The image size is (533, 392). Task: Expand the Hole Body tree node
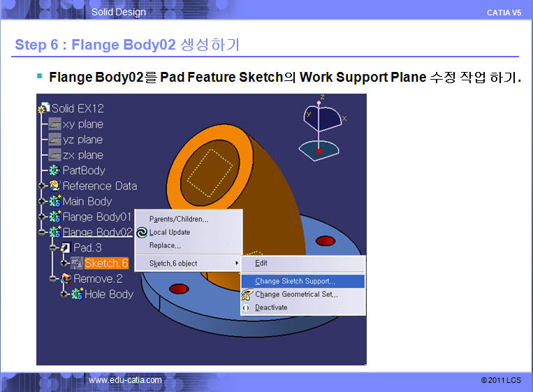[x=64, y=294]
